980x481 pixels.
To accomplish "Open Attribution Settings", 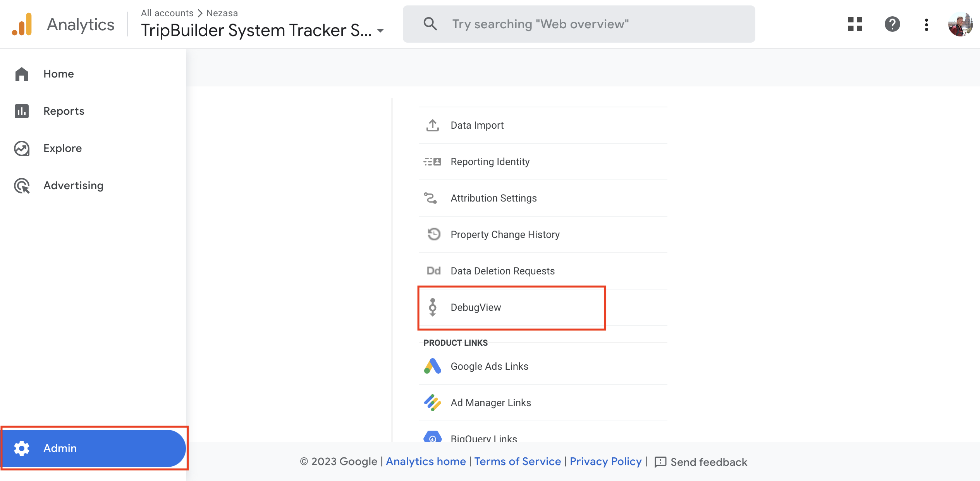I will [543, 198].
